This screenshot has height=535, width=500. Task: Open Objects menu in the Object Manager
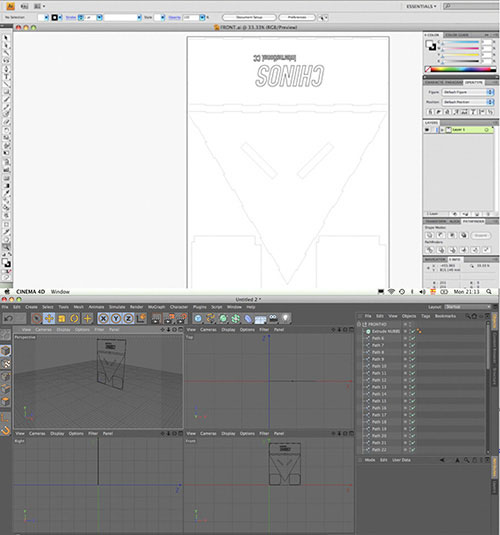409,316
